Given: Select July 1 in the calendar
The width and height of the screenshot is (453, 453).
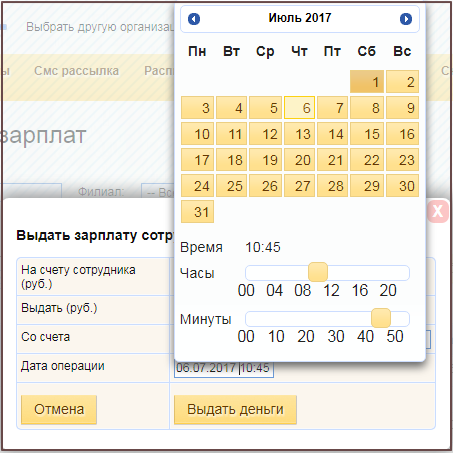Looking at the screenshot, I should [367, 82].
